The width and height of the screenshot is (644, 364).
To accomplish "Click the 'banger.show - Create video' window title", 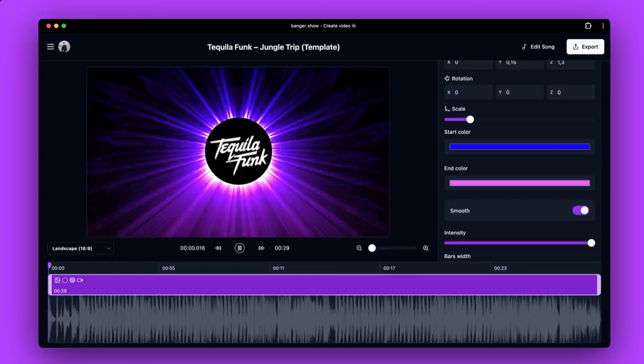I will pyautogui.click(x=323, y=26).
